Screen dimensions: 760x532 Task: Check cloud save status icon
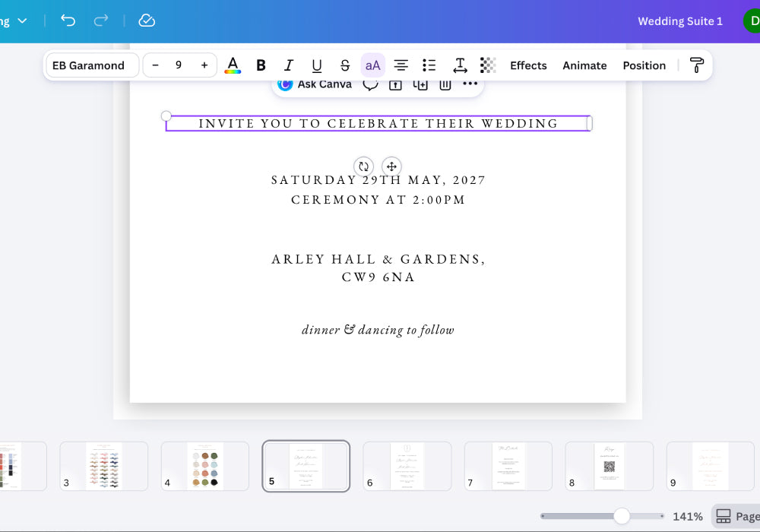(x=147, y=21)
